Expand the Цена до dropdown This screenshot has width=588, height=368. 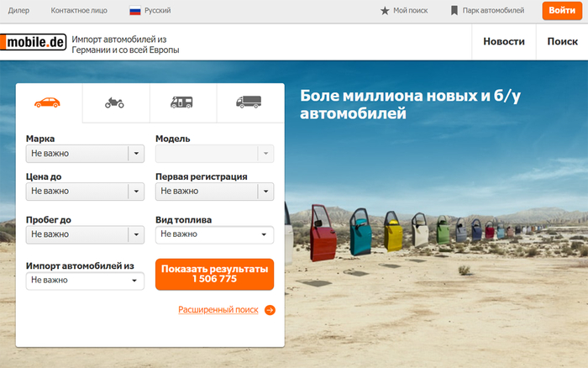[85, 192]
